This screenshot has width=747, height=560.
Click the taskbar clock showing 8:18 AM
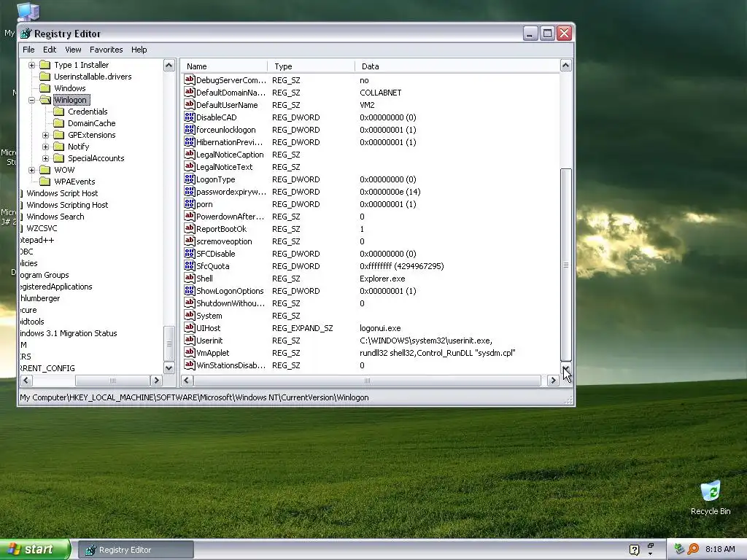coord(720,549)
